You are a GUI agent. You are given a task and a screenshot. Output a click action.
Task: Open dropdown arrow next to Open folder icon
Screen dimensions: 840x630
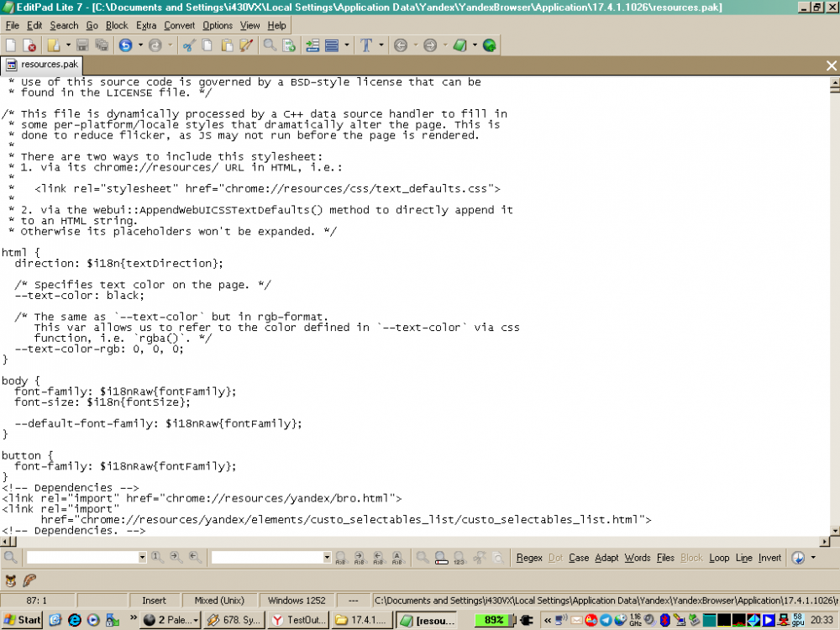(67, 45)
